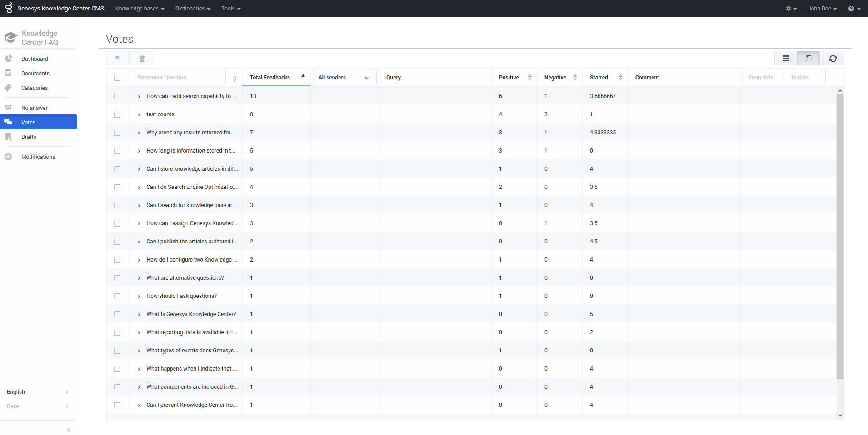This screenshot has width=868, height=435.
Task: Select checkbox for 'What are alternative questions?'
Action: click(117, 278)
